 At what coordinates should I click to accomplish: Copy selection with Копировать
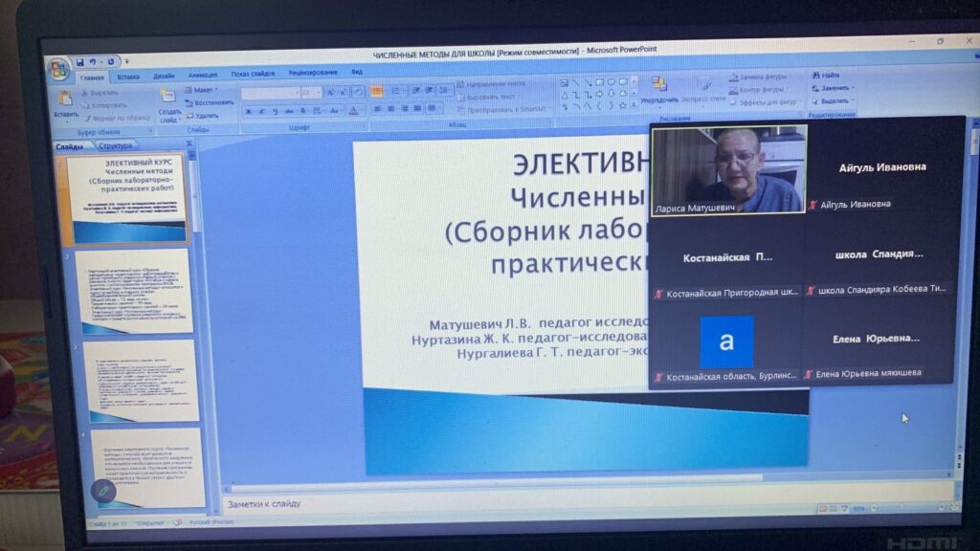pos(104,105)
